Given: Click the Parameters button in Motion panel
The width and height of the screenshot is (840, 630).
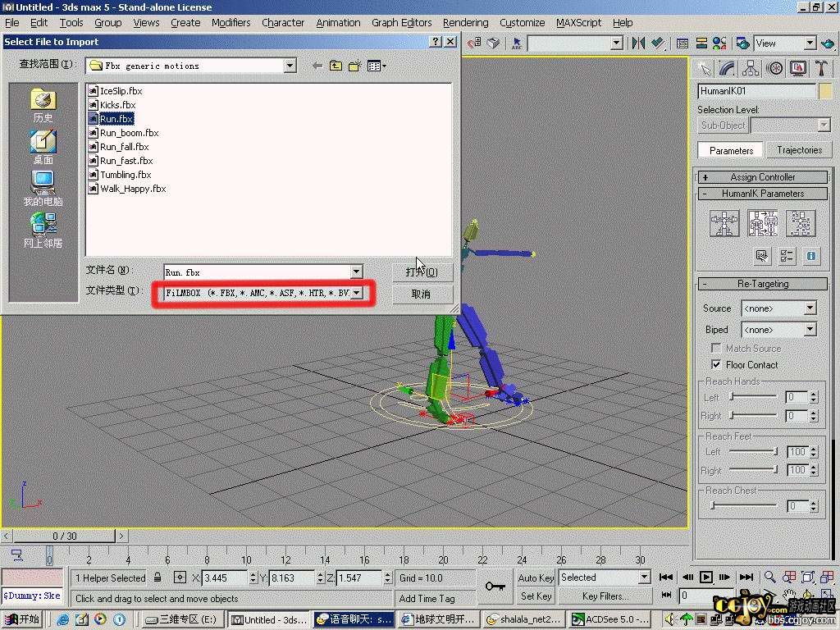Looking at the screenshot, I should 731,151.
